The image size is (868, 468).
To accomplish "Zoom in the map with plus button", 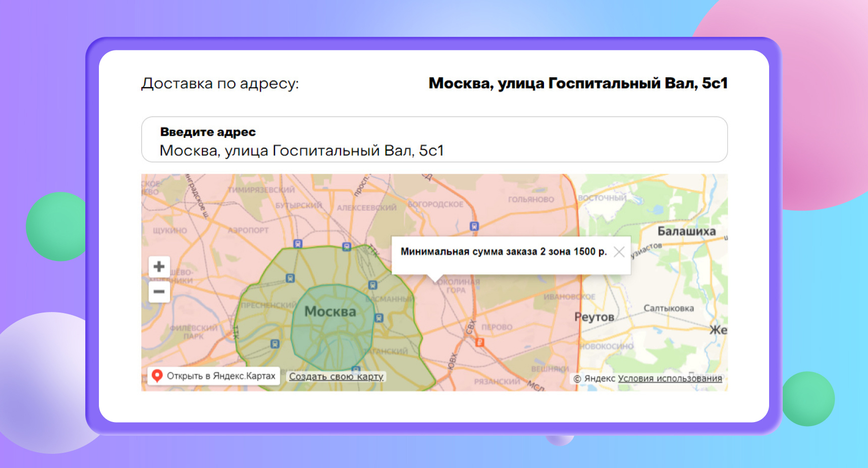I will pos(159,267).
